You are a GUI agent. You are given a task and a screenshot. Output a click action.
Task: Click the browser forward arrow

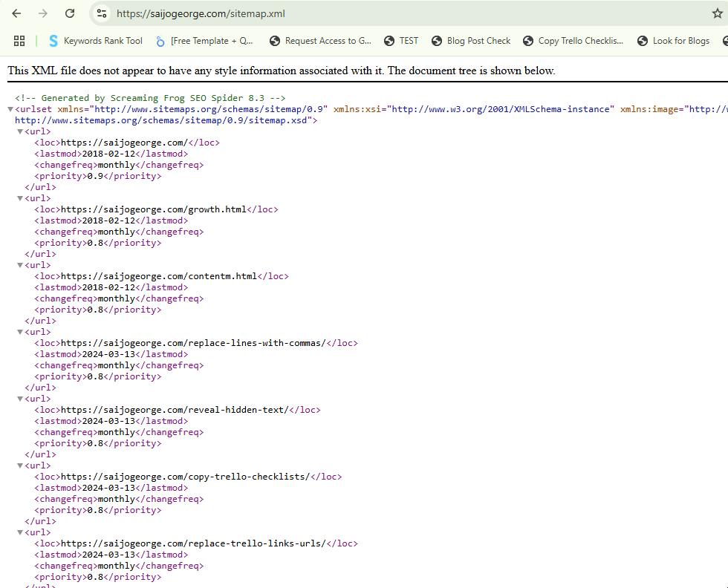[43, 13]
